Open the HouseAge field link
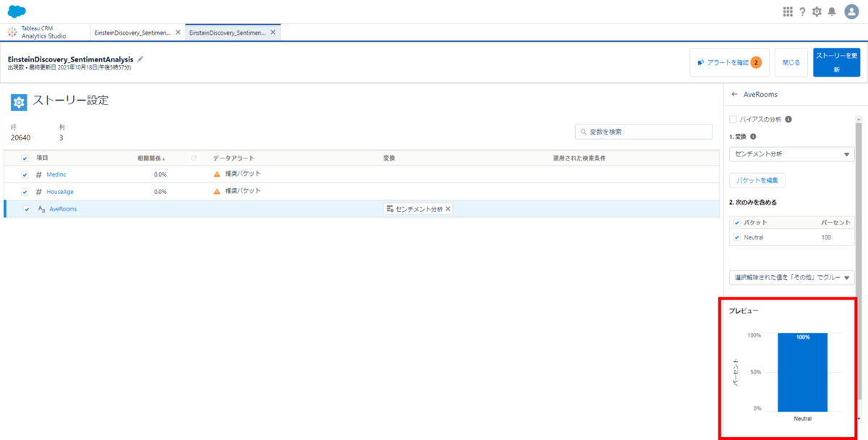Screen dimensions: 868x440 (x=60, y=192)
